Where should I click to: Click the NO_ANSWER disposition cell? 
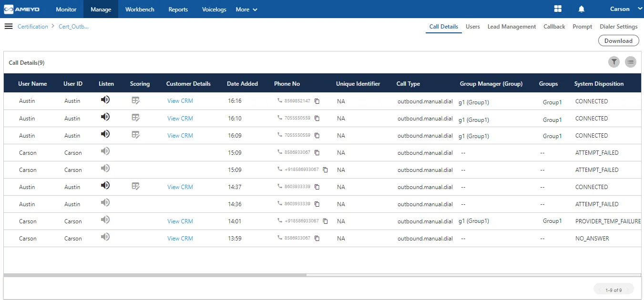click(592, 238)
